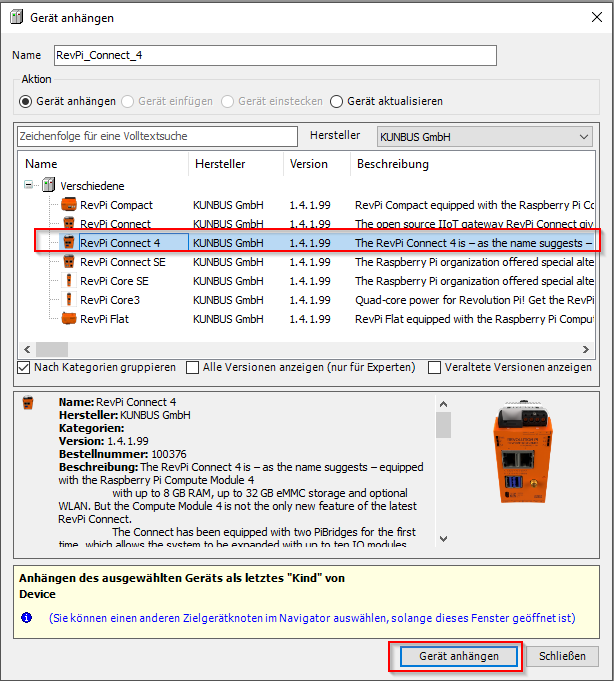Click the Version column header

pyautogui.click(x=317, y=164)
